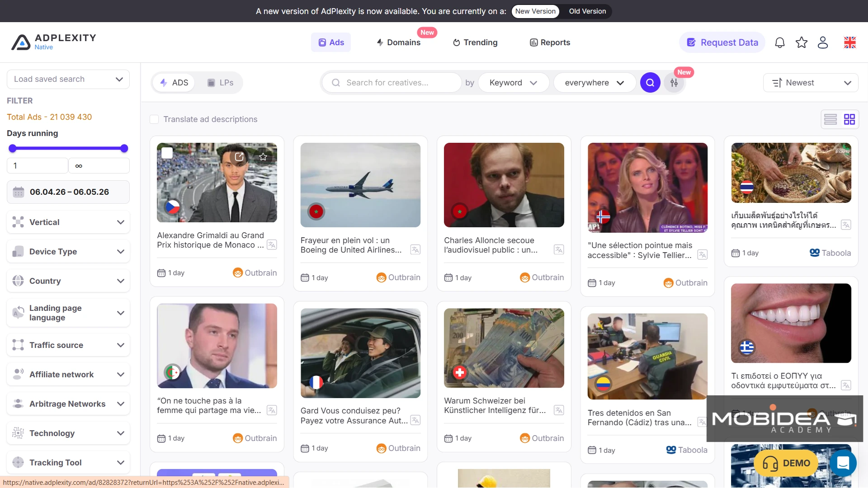Expand Landing page language filter
Viewport: 868px width, 488px height.
coord(68,313)
